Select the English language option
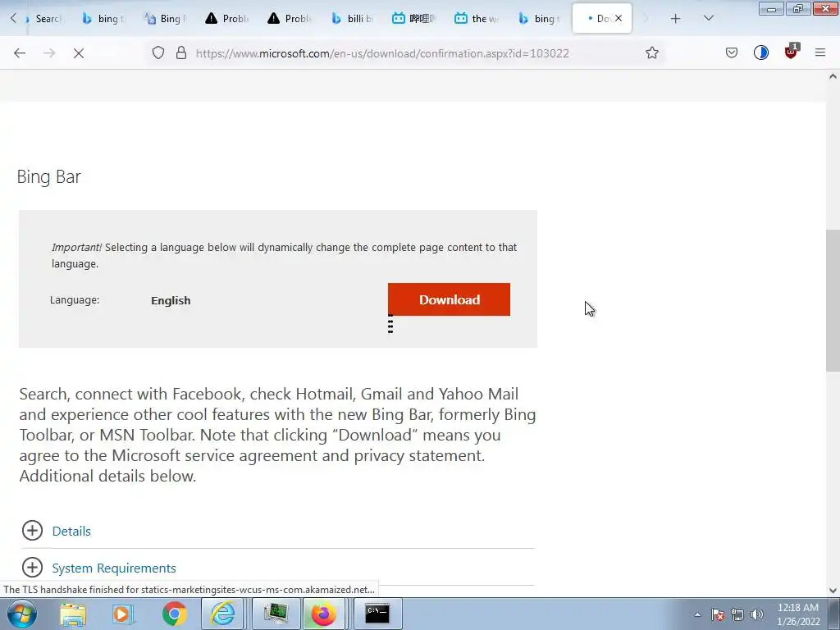This screenshot has width=840, height=630. [x=171, y=300]
